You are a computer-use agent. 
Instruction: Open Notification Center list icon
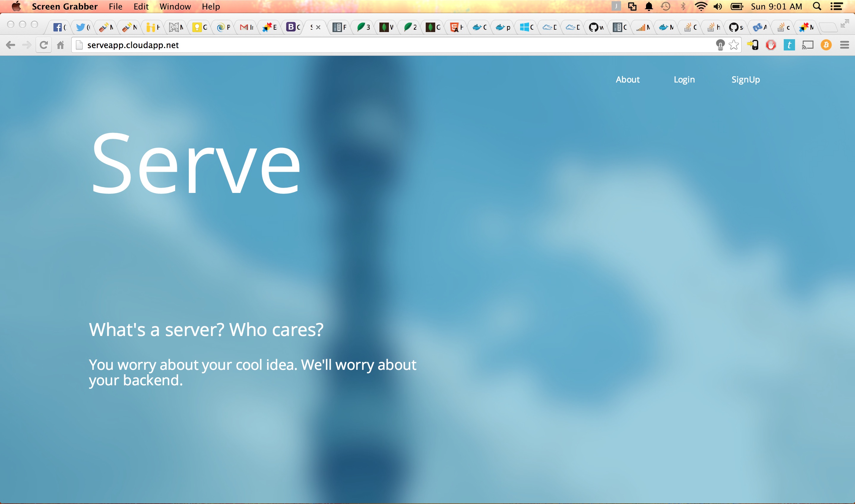coord(836,7)
